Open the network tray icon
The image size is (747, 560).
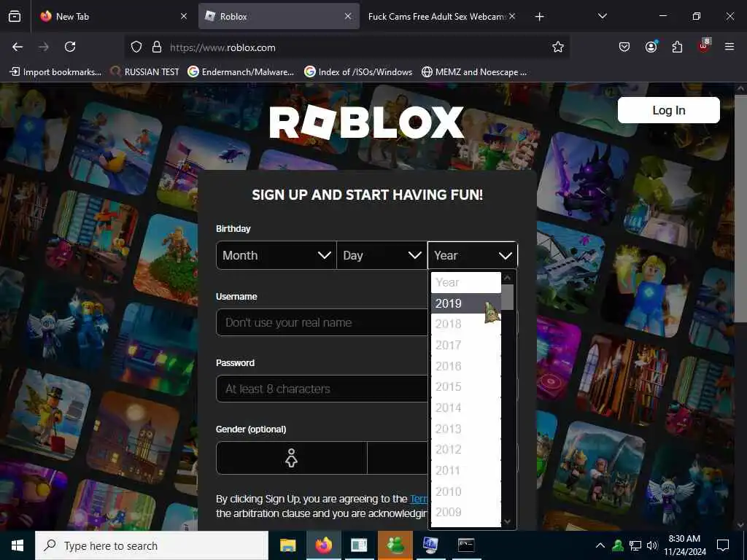click(635, 545)
